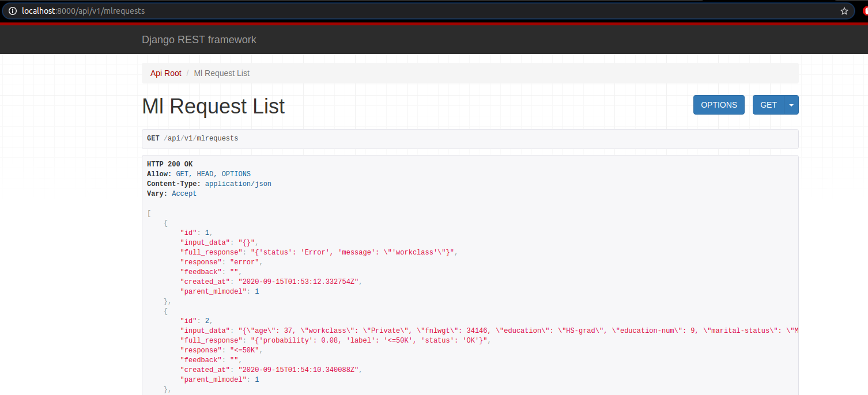
Task: Expand the GET format dropdown caret
Action: 791,105
